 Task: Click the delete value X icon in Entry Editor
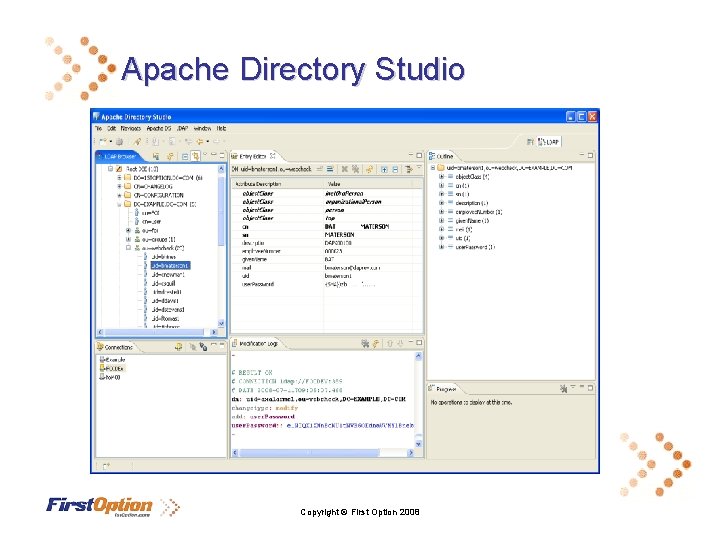pos(344,169)
